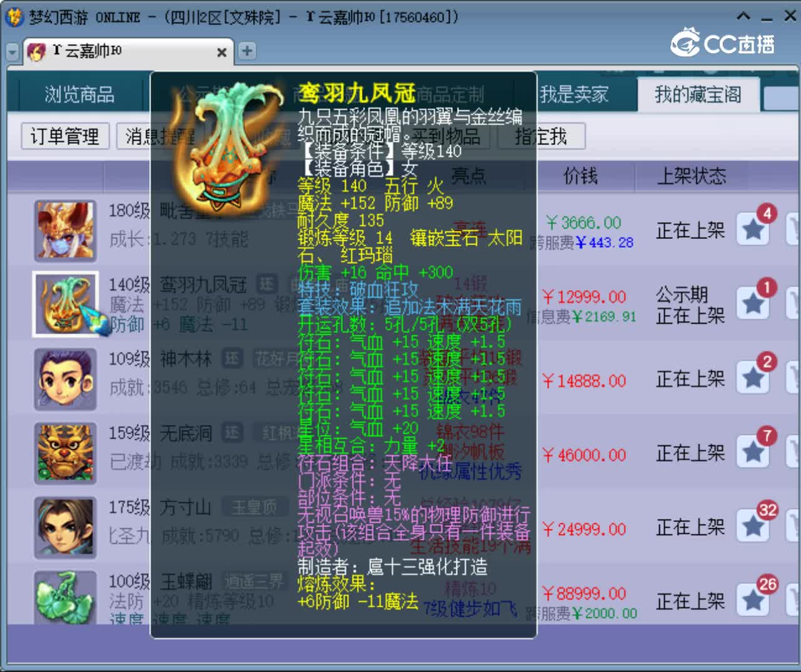The image size is (801, 672).
Task: Switch to 我是卖家 tab
Action: click(x=574, y=94)
